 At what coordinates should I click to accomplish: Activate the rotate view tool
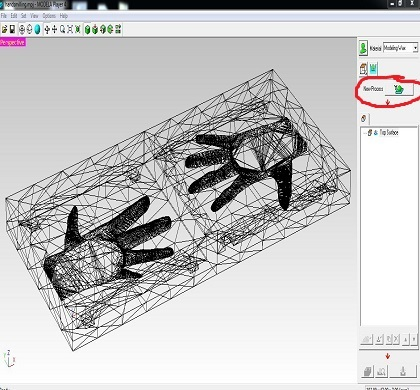(x=47, y=29)
